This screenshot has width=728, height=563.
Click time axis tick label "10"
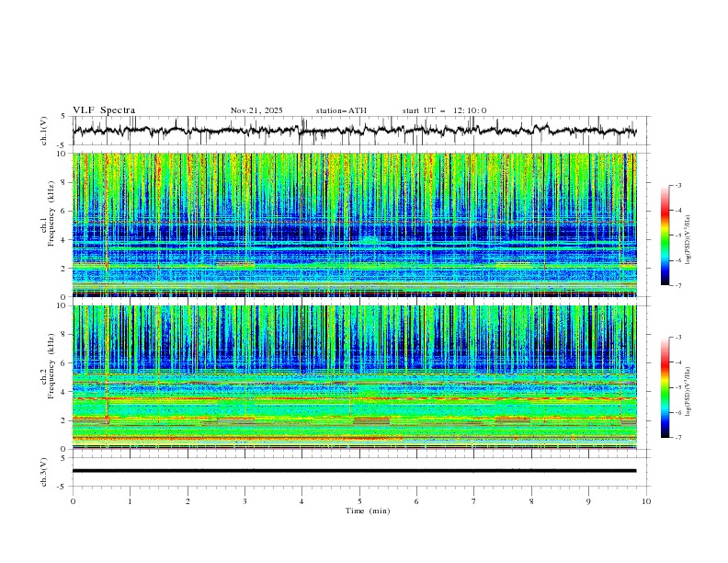coord(646,501)
